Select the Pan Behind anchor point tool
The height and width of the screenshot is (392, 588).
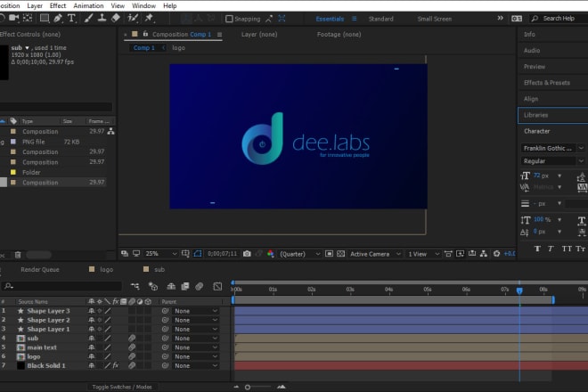[x=28, y=18]
